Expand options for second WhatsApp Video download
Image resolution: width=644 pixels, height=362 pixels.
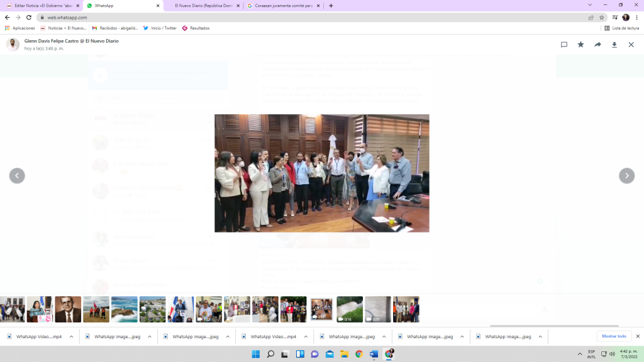pos(306,336)
